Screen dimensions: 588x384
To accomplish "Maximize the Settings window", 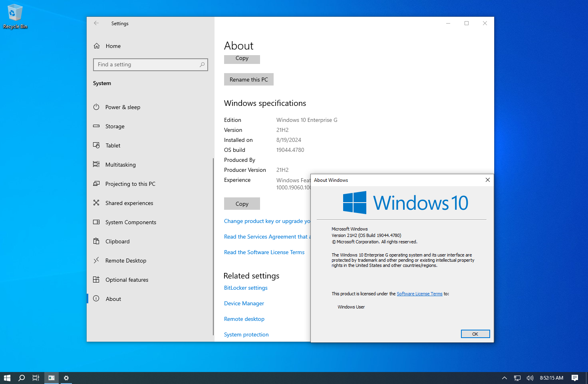I will [x=467, y=23].
